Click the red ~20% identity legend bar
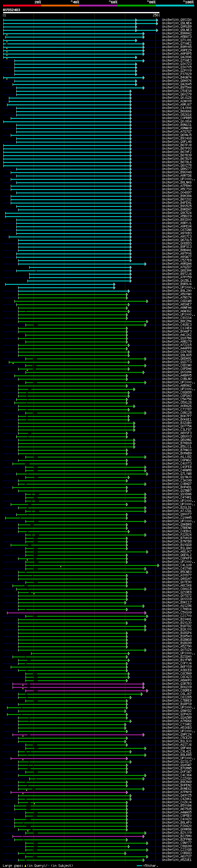Screen dimensions: 197x868 click(22, 6)
